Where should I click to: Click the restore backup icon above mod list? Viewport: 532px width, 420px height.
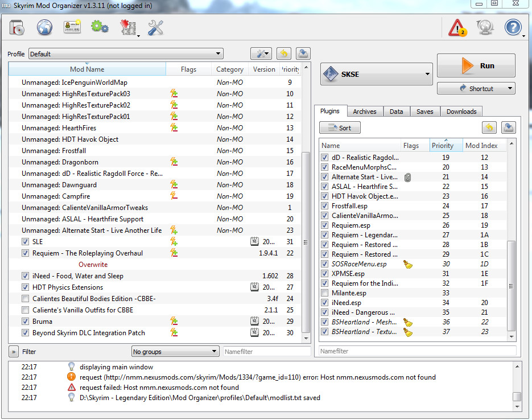click(x=284, y=53)
